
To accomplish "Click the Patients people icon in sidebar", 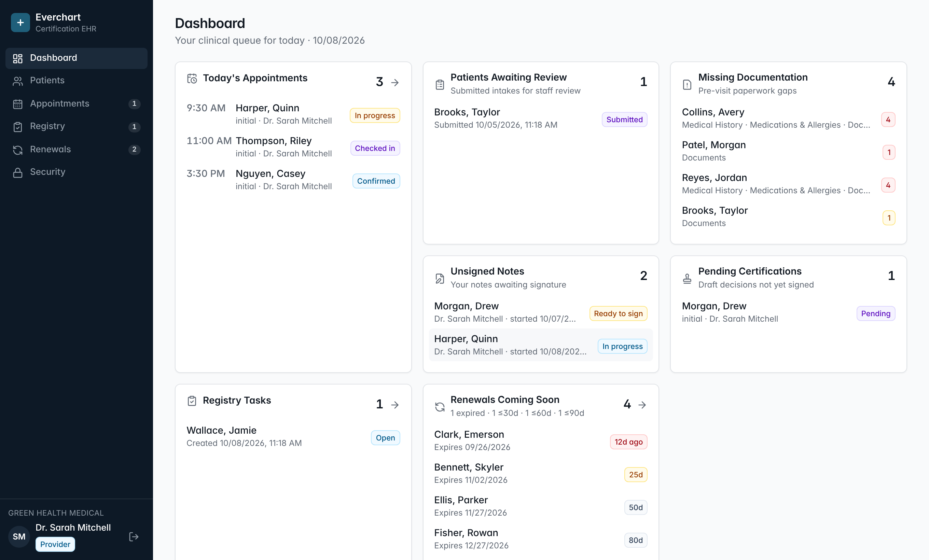I will pyautogui.click(x=18, y=81).
